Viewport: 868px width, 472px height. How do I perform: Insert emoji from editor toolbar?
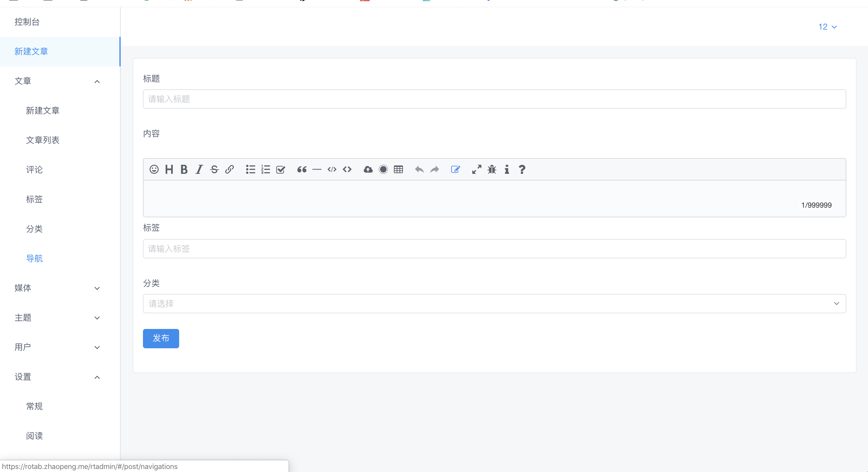[154, 169]
